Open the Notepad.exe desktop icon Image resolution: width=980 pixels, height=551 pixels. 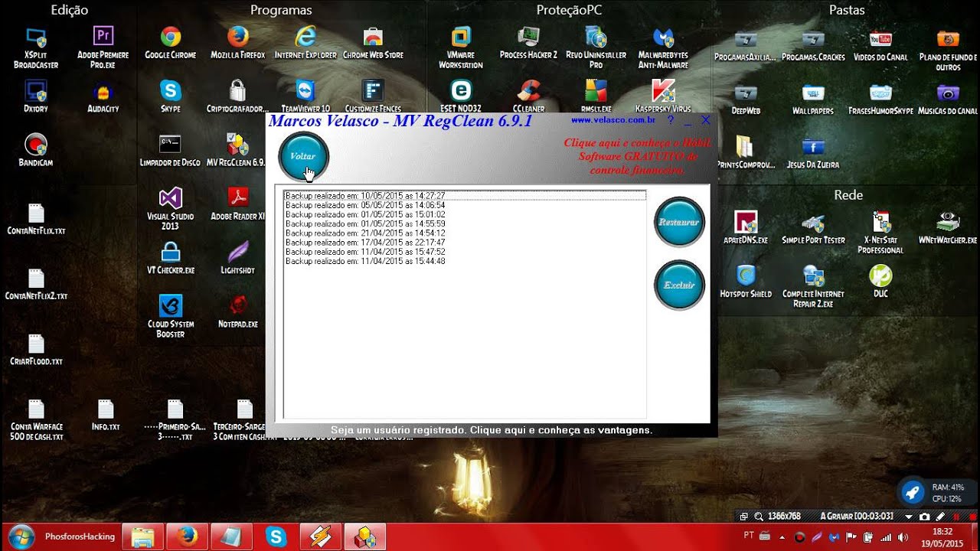(238, 311)
